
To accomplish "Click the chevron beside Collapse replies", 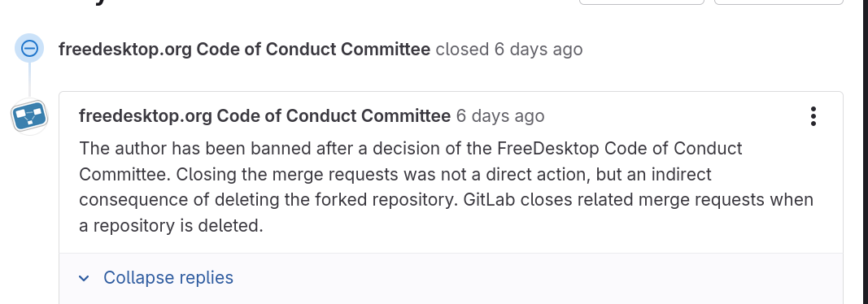I will (x=84, y=278).
